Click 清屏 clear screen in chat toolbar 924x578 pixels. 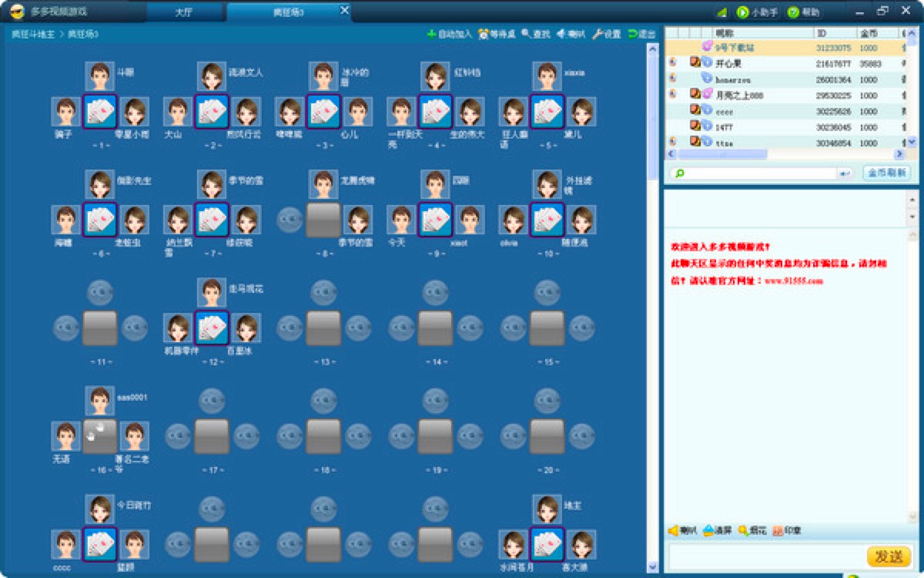tap(717, 530)
